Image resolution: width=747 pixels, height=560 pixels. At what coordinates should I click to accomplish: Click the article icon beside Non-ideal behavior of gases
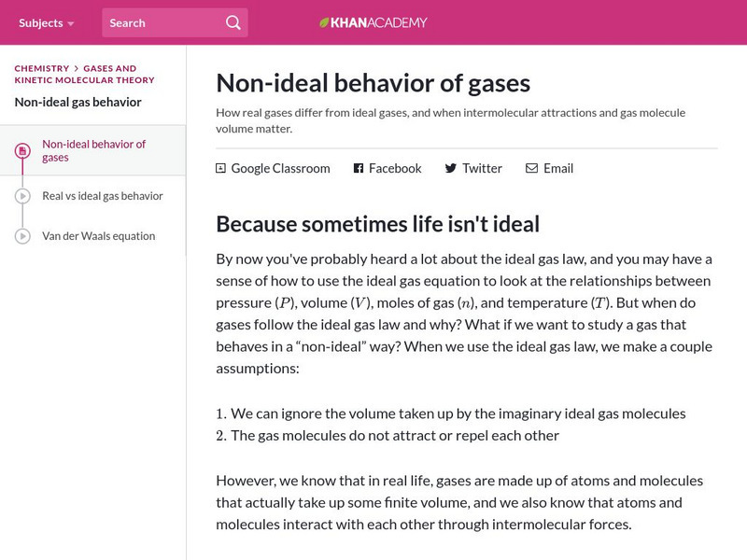(x=22, y=150)
